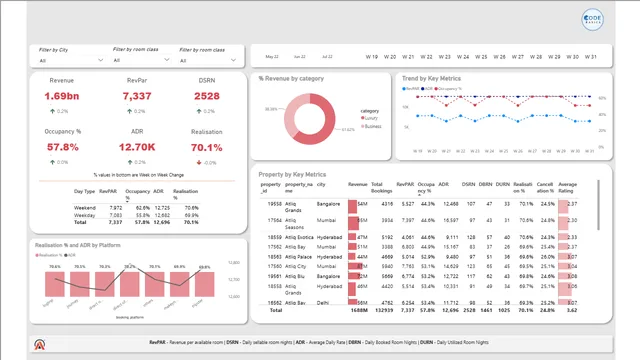
Task: Select the others bar in platform chart
Action: point(155,284)
